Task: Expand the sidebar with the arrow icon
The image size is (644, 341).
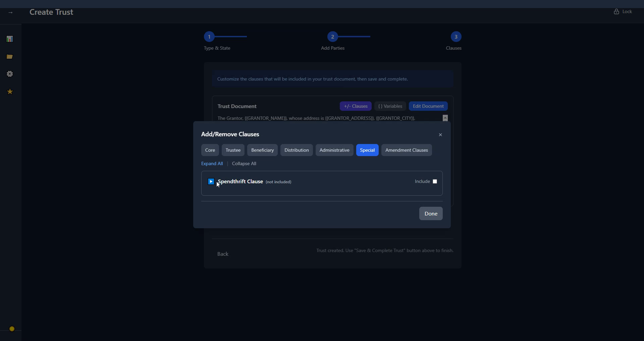Action: pos(10,12)
